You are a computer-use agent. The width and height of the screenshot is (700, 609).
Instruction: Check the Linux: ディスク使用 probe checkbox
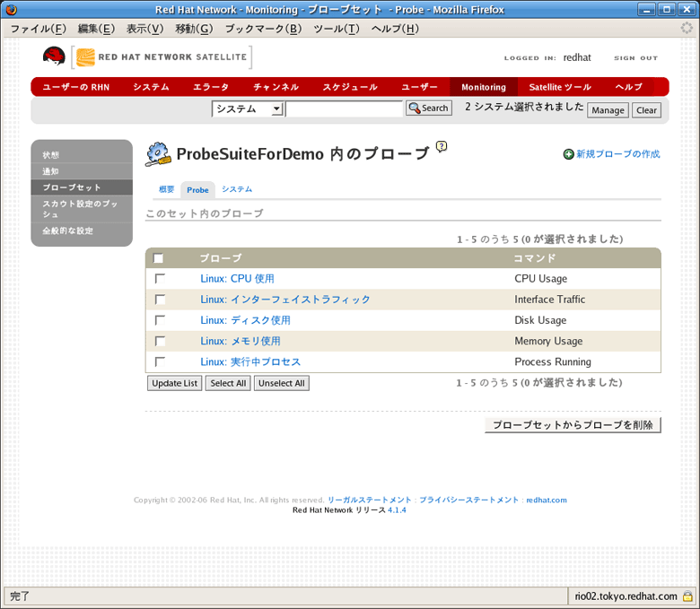pyautogui.click(x=160, y=320)
